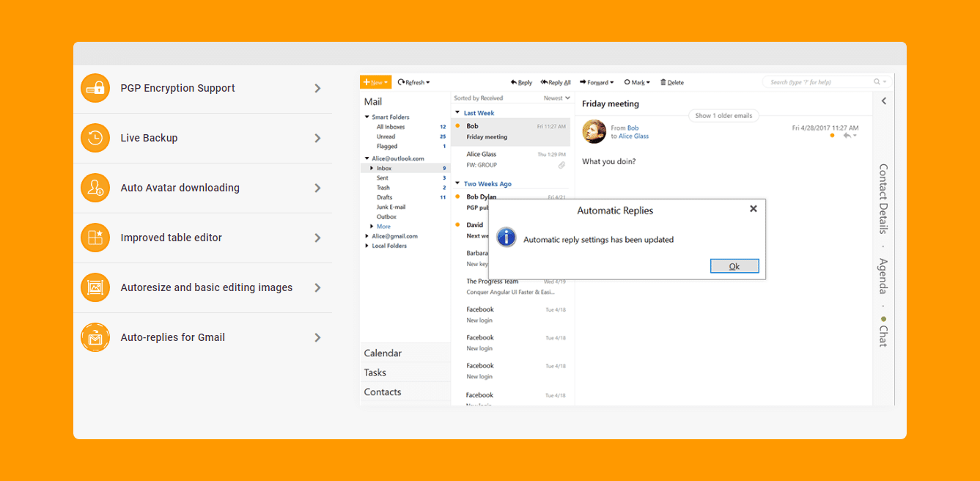The image size is (980, 481).
Task: Click Reply All in the toolbar
Action: (556, 82)
